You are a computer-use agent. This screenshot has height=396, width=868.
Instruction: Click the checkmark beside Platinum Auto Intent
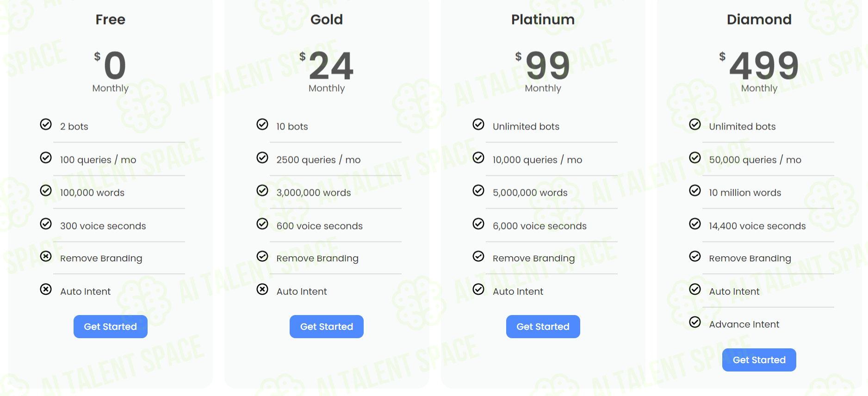tap(478, 289)
